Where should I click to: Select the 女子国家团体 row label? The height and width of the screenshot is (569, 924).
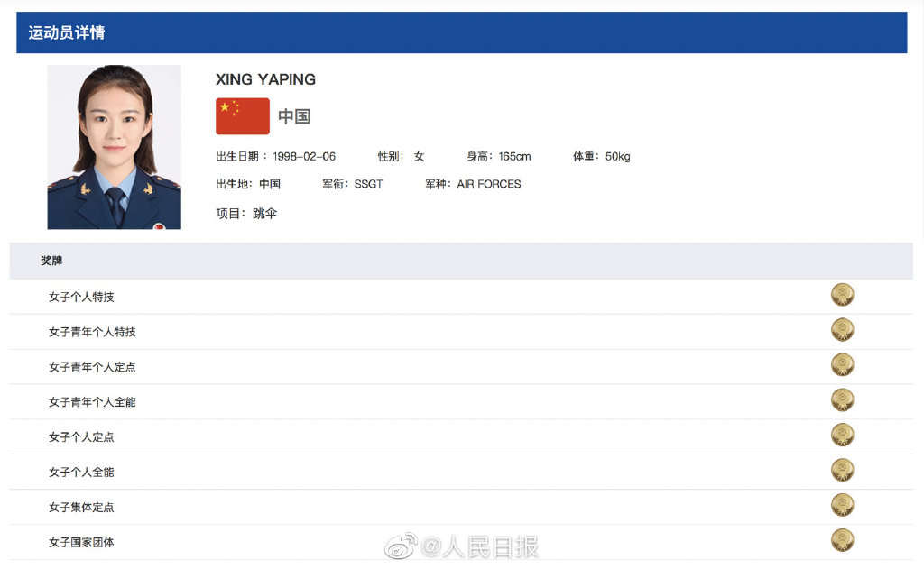81,543
